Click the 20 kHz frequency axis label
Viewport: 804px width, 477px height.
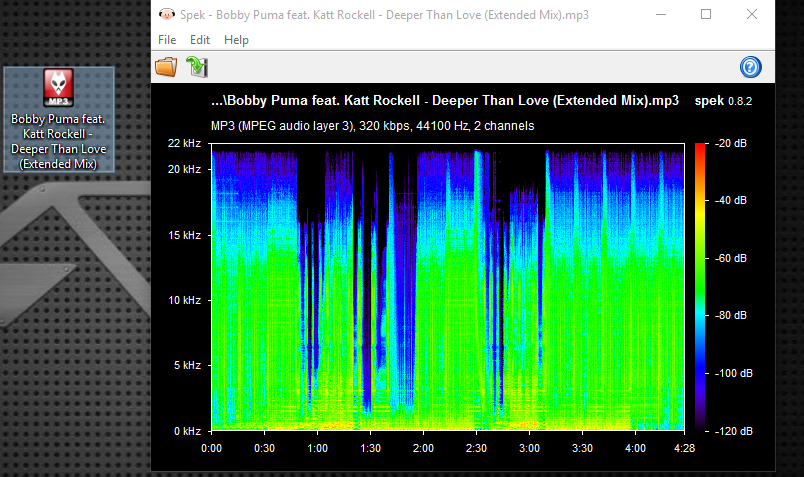(x=185, y=169)
